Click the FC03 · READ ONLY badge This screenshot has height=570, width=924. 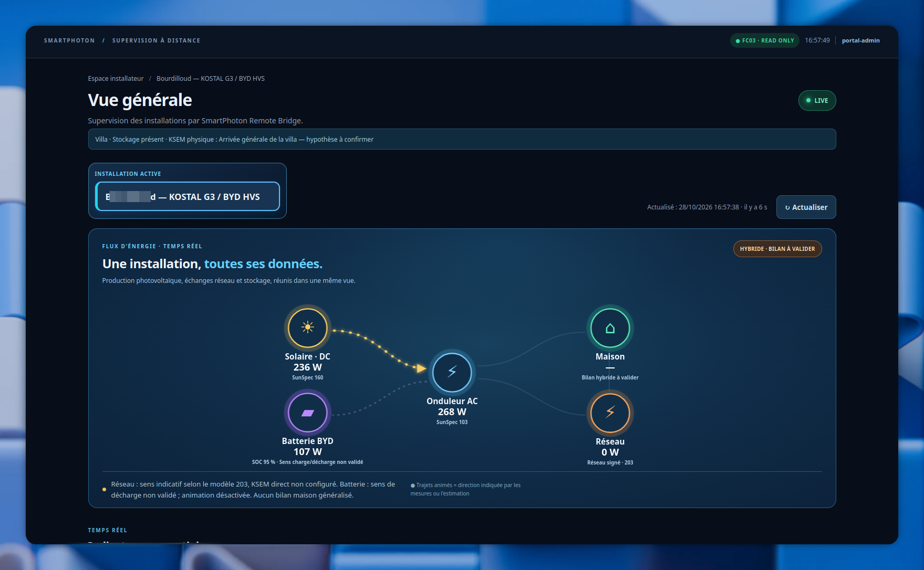pyautogui.click(x=764, y=40)
